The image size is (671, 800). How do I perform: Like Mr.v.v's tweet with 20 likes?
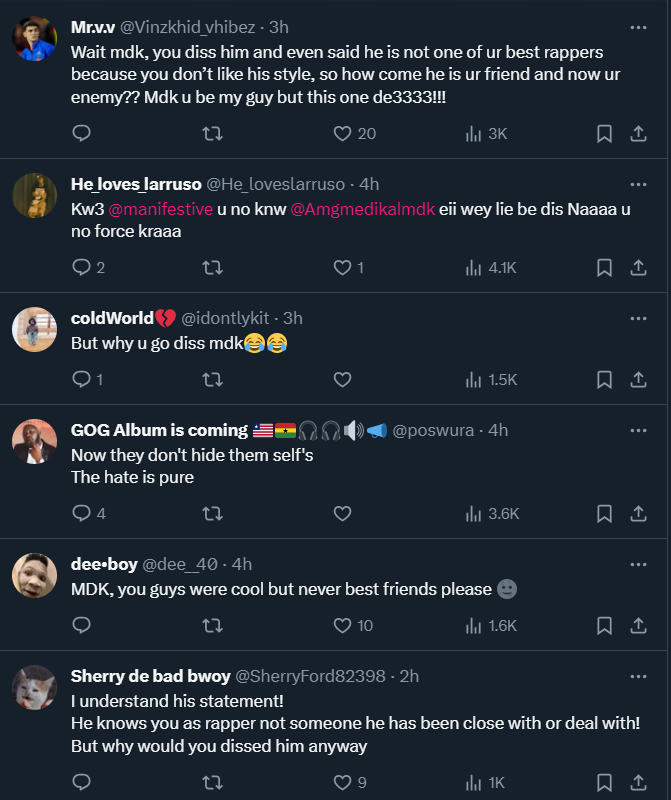click(x=342, y=133)
